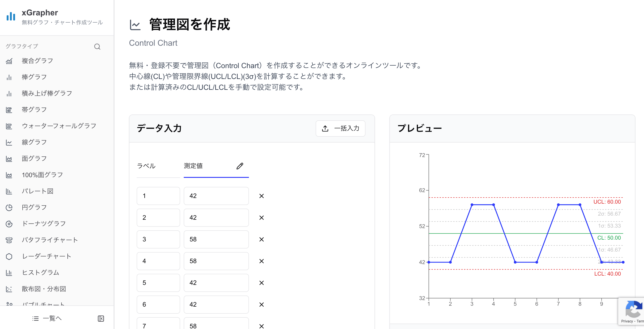The image size is (644, 329).
Task: Select the レーダーチャート chart type
Action: click(46, 256)
